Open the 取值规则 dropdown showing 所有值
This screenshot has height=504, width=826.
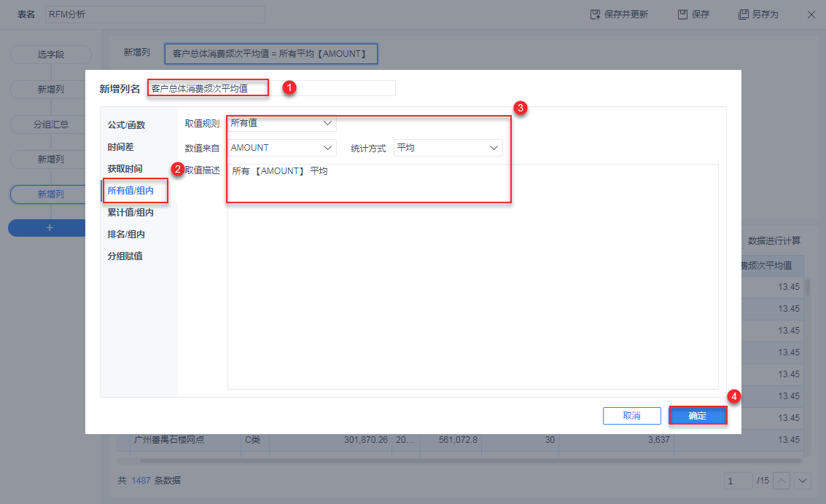tap(282, 123)
